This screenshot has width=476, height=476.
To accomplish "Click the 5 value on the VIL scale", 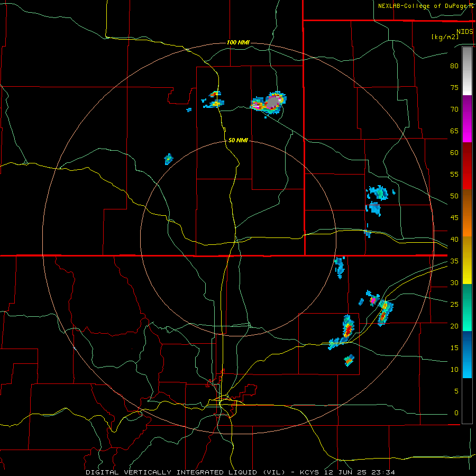I will [x=456, y=391].
